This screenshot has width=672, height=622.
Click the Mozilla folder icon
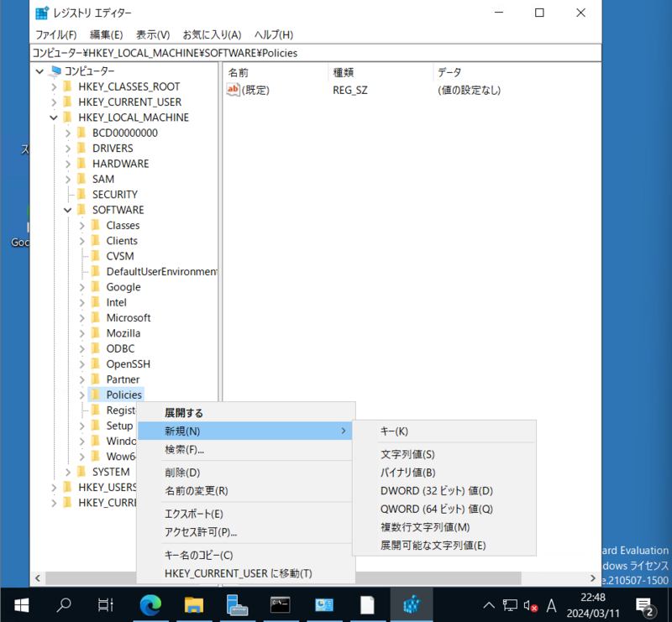click(96, 333)
